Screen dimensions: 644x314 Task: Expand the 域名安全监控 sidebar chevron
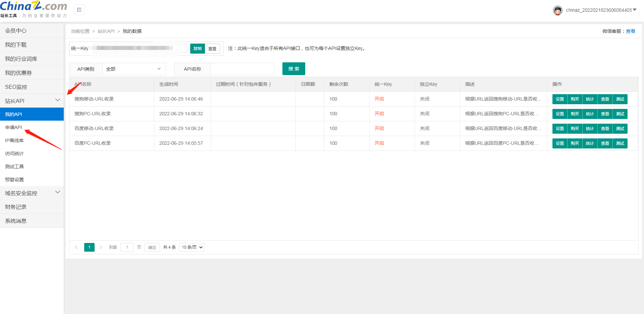pyautogui.click(x=58, y=192)
